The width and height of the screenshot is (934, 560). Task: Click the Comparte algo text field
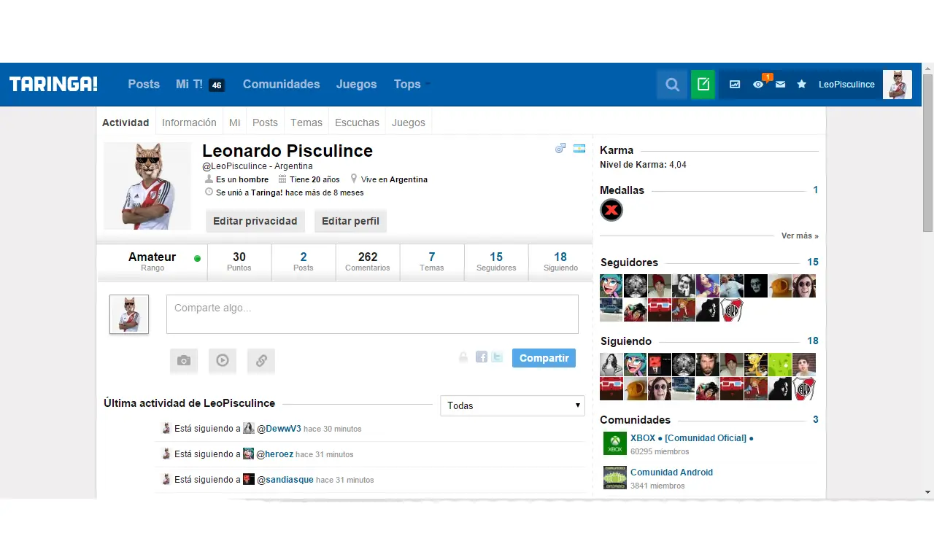(372, 314)
